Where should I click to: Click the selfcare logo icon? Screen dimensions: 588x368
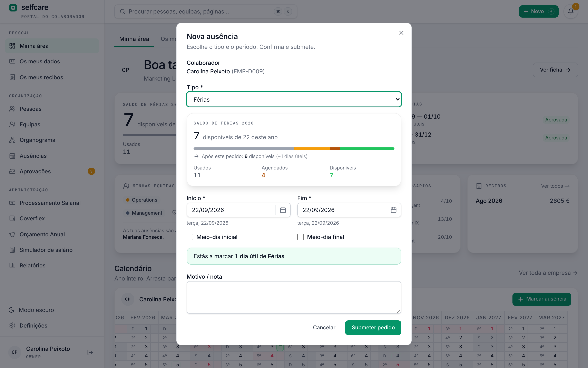point(13,8)
